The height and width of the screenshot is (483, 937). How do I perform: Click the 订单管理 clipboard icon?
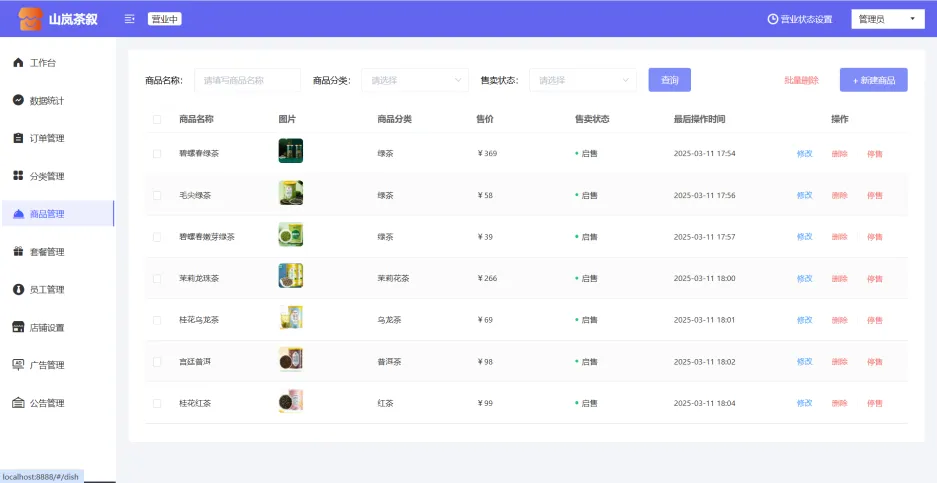point(18,138)
